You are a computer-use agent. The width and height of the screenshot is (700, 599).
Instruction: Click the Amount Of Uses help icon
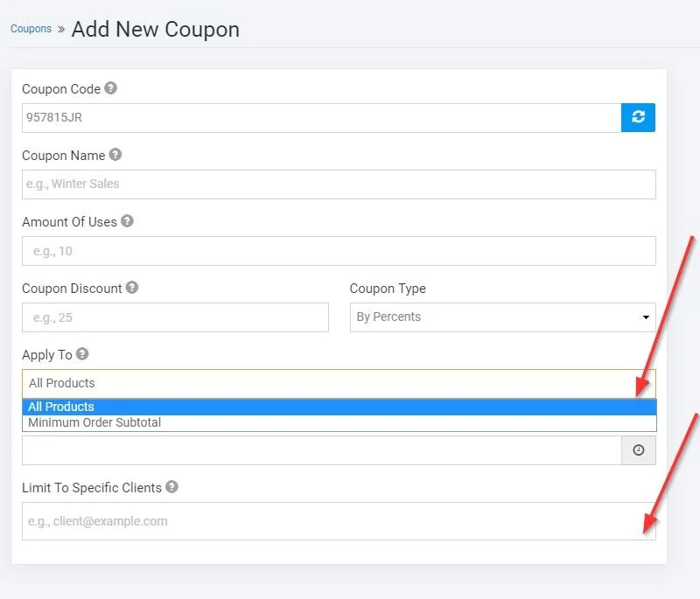click(x=127, y=221)
